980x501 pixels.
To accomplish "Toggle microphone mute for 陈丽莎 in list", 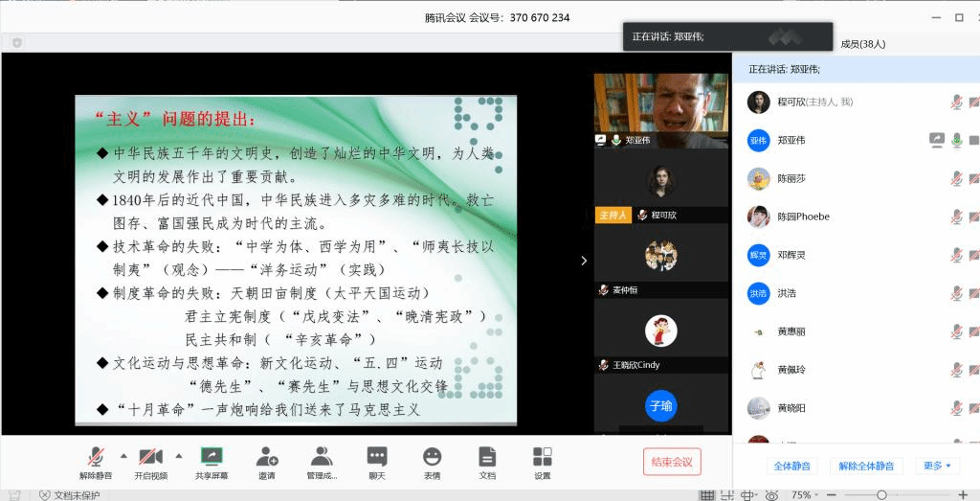I will (956, 178).
